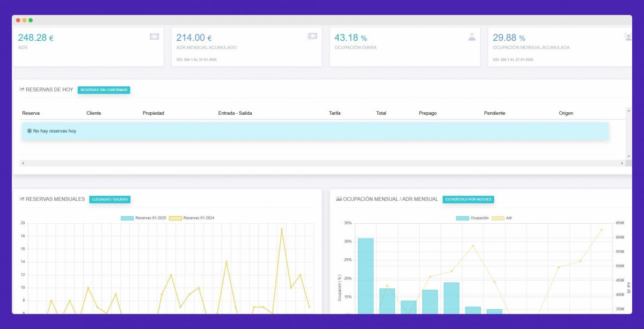Viewport: 644px width, 329px height.
Task: Select the 214.00 € monthly ADR value
Action: click(x=194, y=38)
